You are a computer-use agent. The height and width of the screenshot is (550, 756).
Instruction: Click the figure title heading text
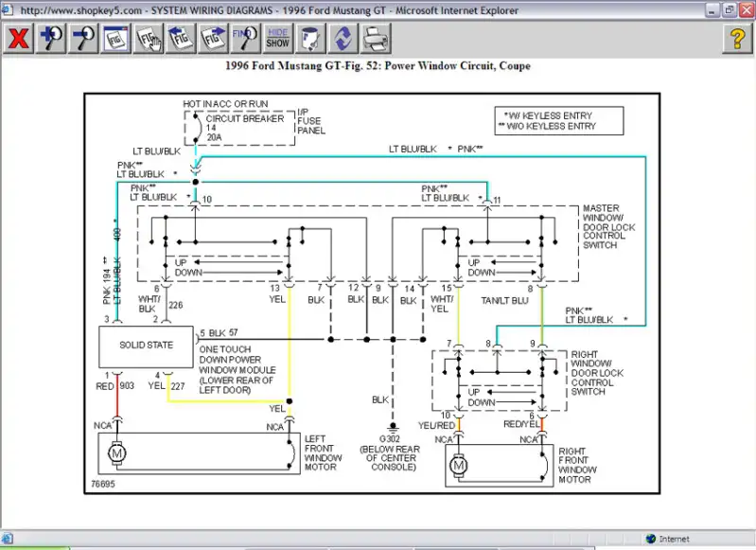tap(378, 66)
